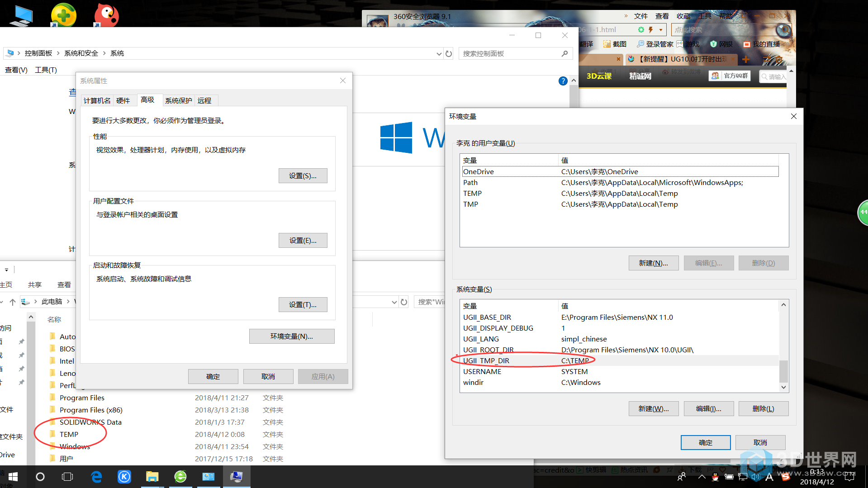Image resolution: width=868 pixels, height=488 pixels.
Task: Switch to 计算机名 tab
Action: [x=97, y=100]
